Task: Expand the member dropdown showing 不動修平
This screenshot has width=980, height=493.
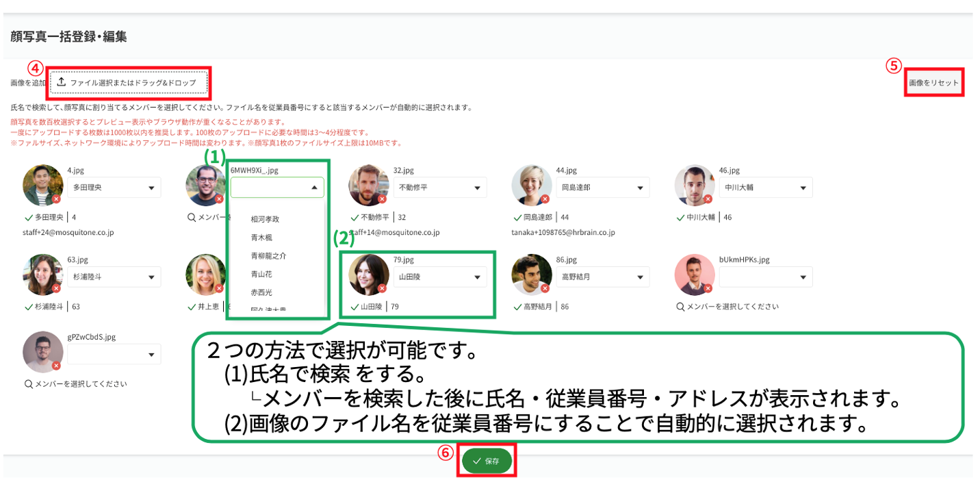Action: pyautogui.click(x=439, y=188)
